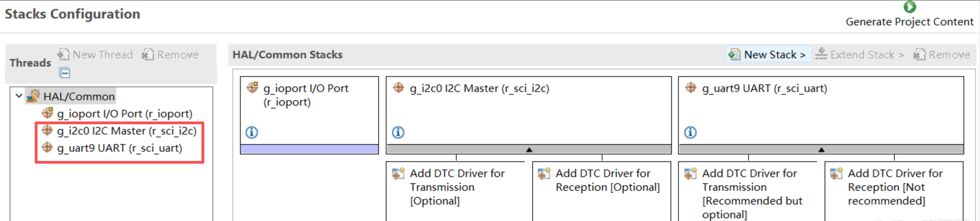This screenshot has width=980, height=221.
Task: Click the green Generate Project Content icon
Action: (910, 7)
